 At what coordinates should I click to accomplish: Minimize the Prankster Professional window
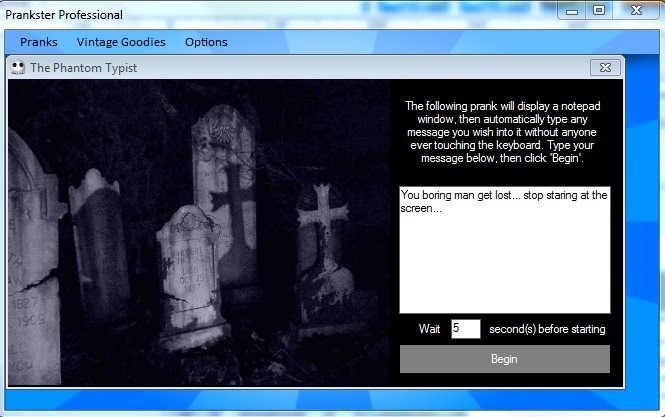[x=572, y=10]
